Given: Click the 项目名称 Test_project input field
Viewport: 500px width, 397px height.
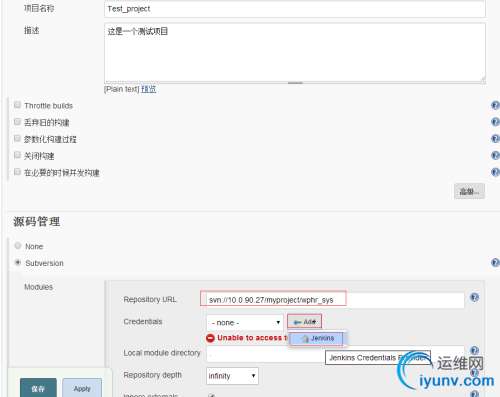Looking at the screenshot, I should click(295, 9).
